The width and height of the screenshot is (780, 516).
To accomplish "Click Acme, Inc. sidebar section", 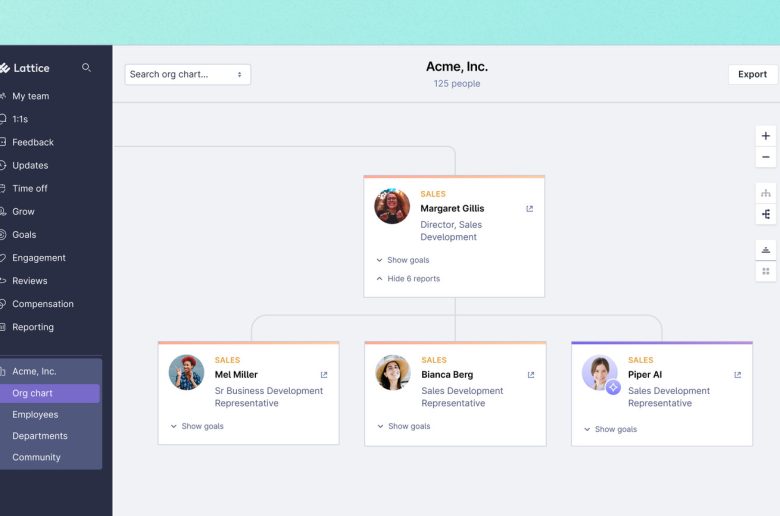I will (x=34, y=372).
